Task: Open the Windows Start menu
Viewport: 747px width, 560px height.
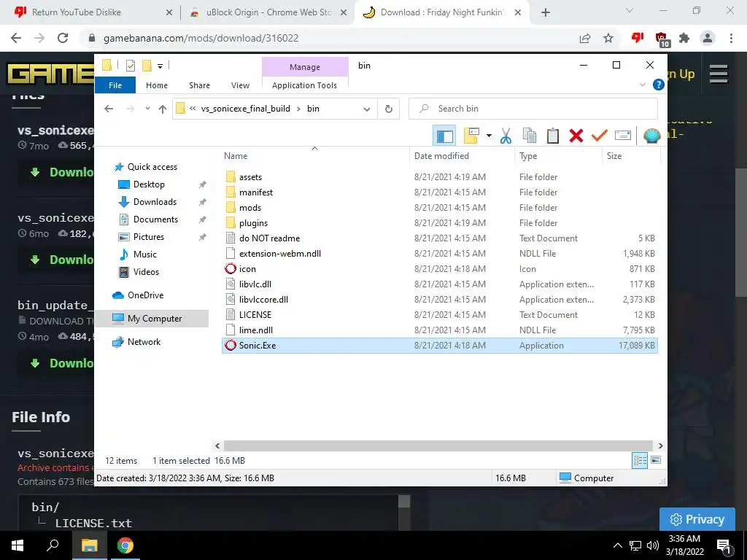Action: pos(18,545)
